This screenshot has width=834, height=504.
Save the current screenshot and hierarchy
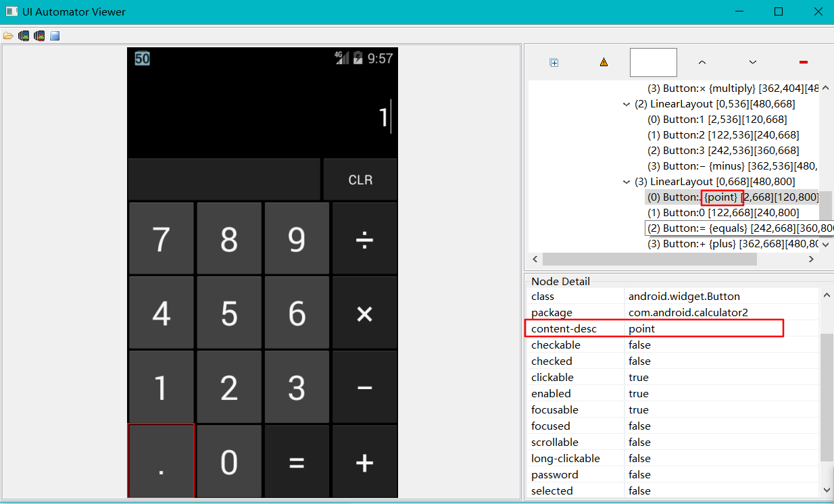[x=54, y=35]
